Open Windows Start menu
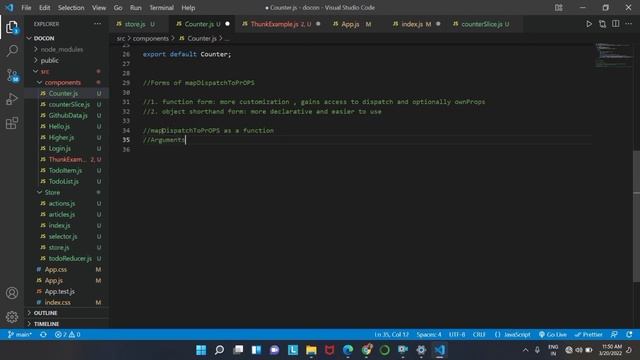 click(201, 350)
